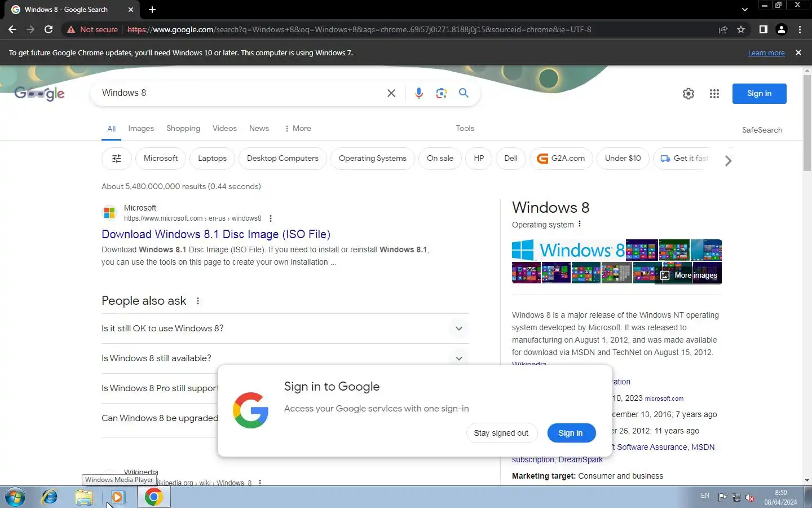Click Sign in button in Google popup
Image resolution: width=812 pixels, height=508 pixels.
[571, 433]
